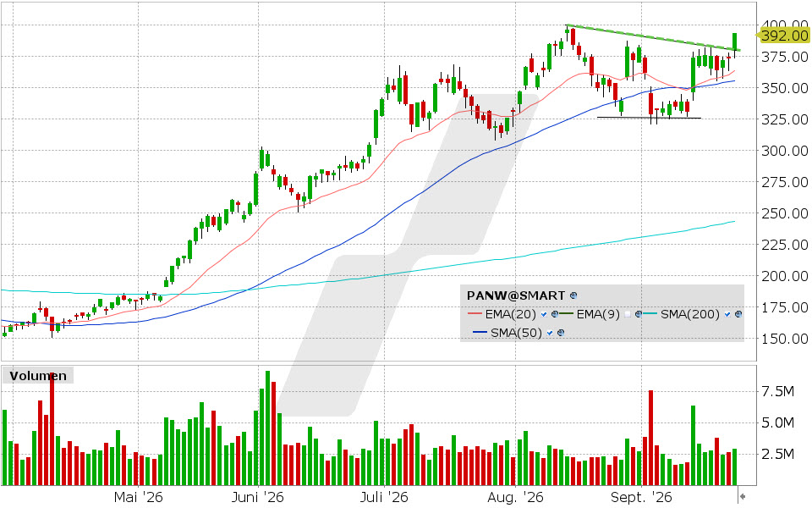Click the SMA(50) blue line color sample
Screen dimensions: 812x508
(x=480, y=333)
